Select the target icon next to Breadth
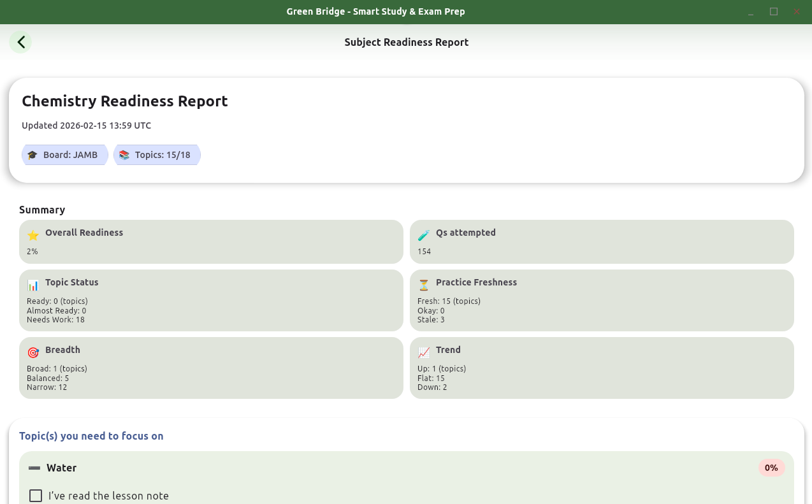Viewport: 812px width, 504px height. pyautogui.click(x=33, y=352)
